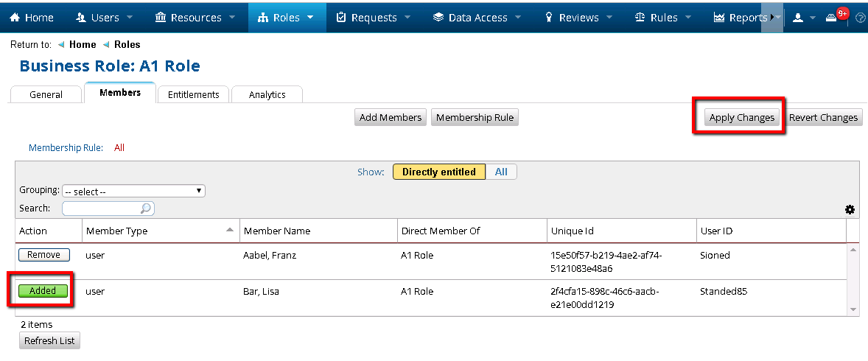Screen dimensions: 868x361
Task: Open the notifications inbox with 9+ badge
Action: tap(832, 18)
